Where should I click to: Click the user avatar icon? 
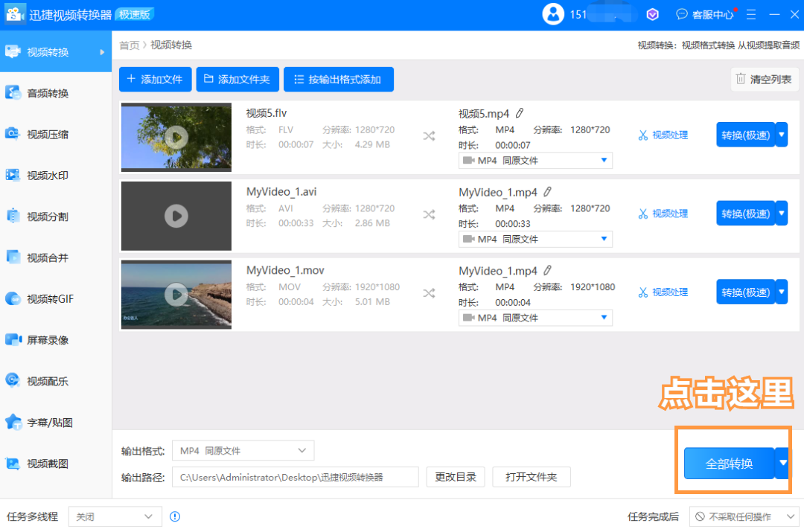coord(553,14)
